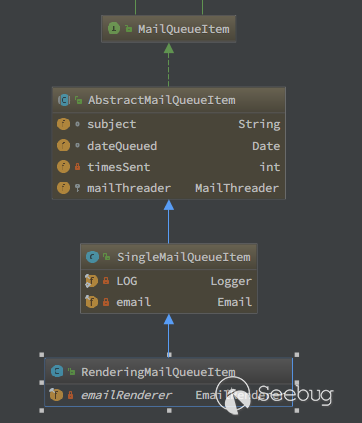Viewport: 362px width, 423px height.
Task: Select the mailThreader field row
Action: pyautogui.click(x=169, y=188)
